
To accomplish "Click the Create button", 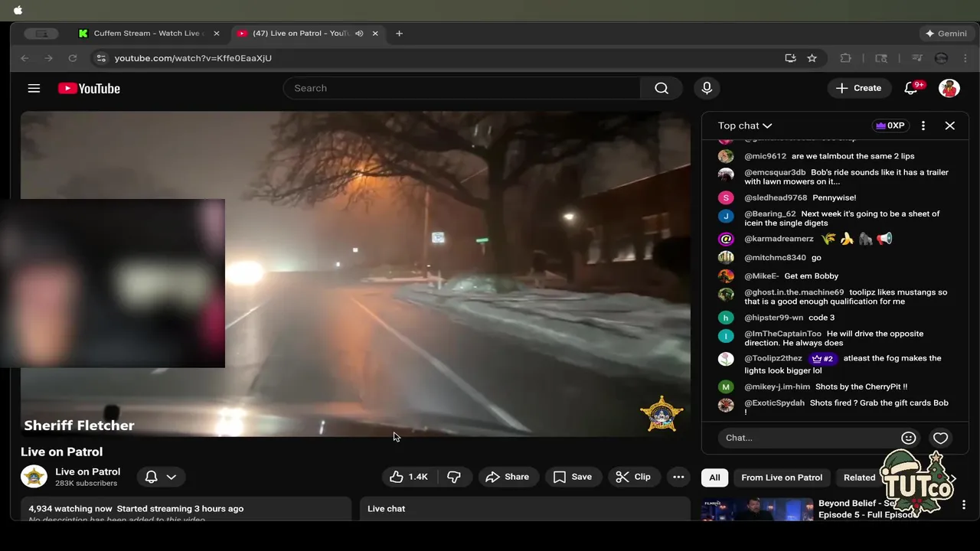I will 859,88.
